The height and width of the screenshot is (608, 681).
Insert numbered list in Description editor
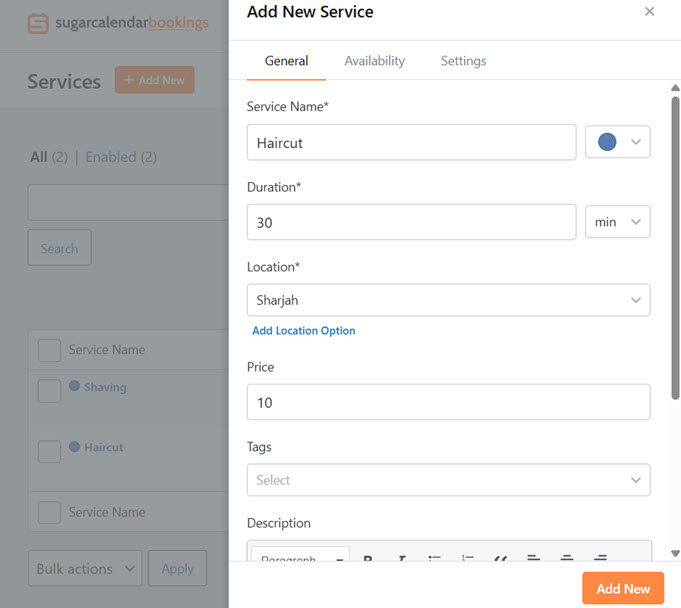coord(468,557)
